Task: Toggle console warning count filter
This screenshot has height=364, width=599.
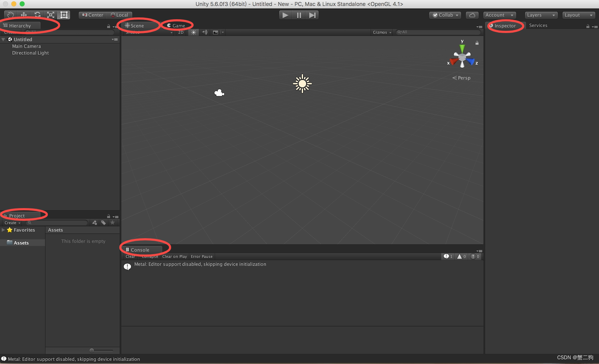Action: 461,256
